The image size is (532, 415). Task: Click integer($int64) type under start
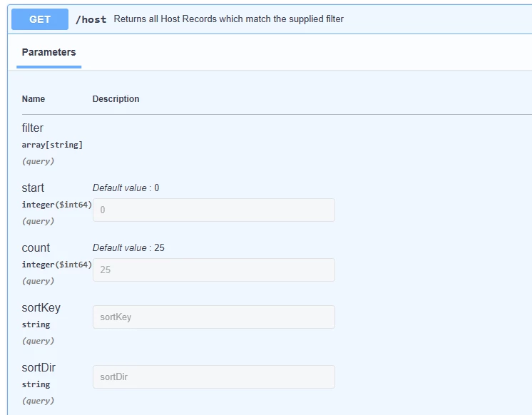click(x=56, y=205)
